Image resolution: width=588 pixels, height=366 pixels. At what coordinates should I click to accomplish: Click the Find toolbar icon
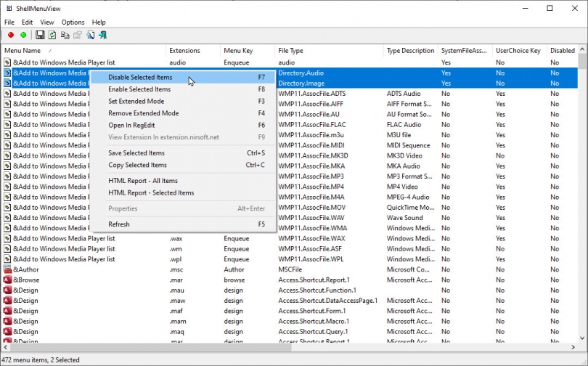coord(90,35)
